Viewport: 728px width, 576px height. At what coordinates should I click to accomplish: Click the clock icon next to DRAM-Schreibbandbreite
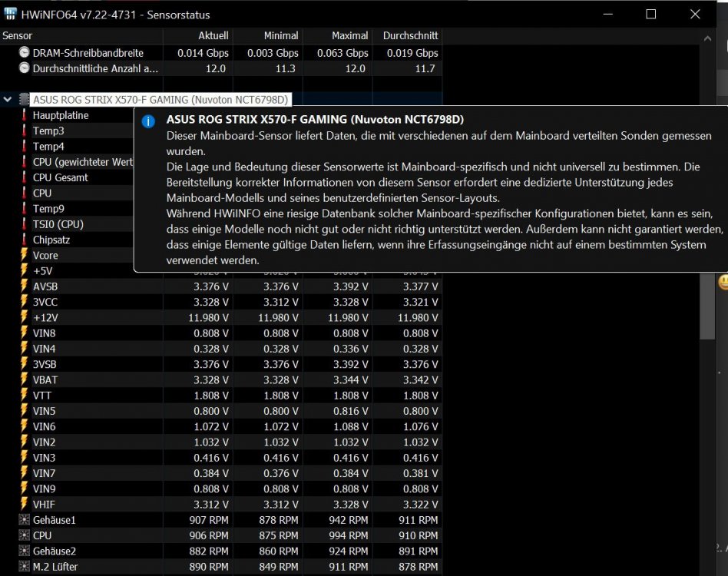click(x=24, y=52)
